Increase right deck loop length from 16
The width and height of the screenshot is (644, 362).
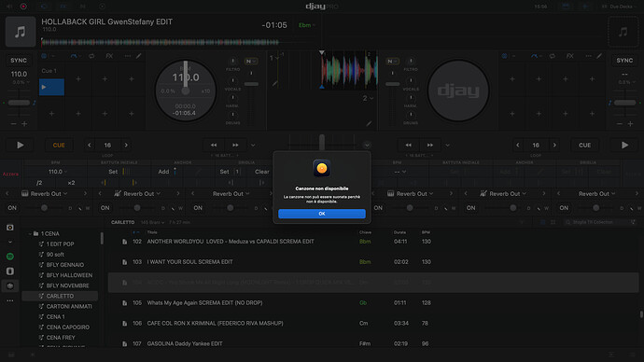[x=554, y=145]
